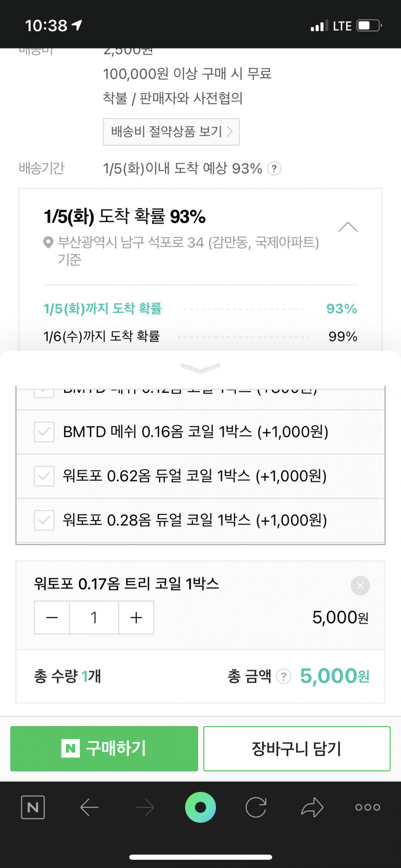Tap the help icon next to 총 금액
This screenshot has height=868, width=401.
[x=284, y=676]
